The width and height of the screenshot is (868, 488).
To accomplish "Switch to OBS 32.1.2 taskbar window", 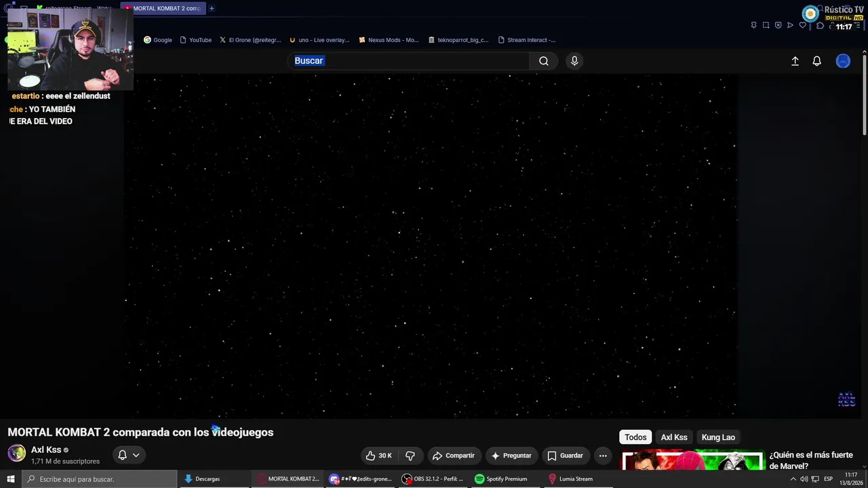I will pyautogui.click(x=433, y=479).
